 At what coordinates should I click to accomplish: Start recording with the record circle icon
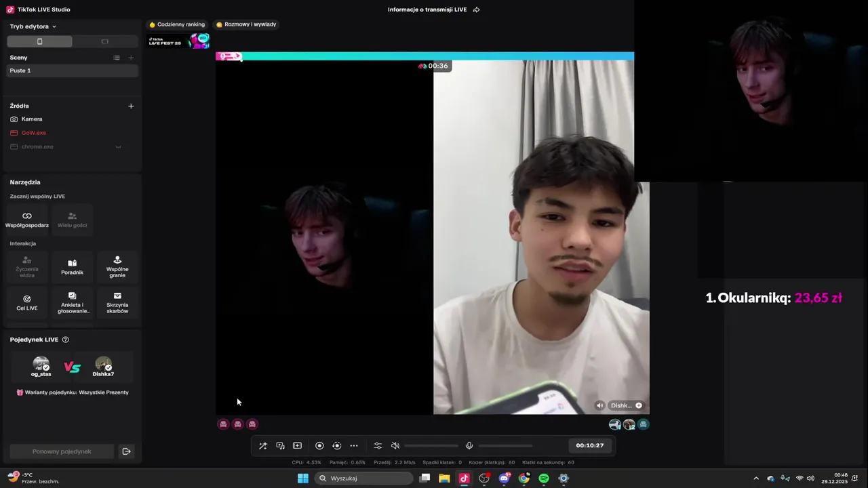tap(319, 445)
